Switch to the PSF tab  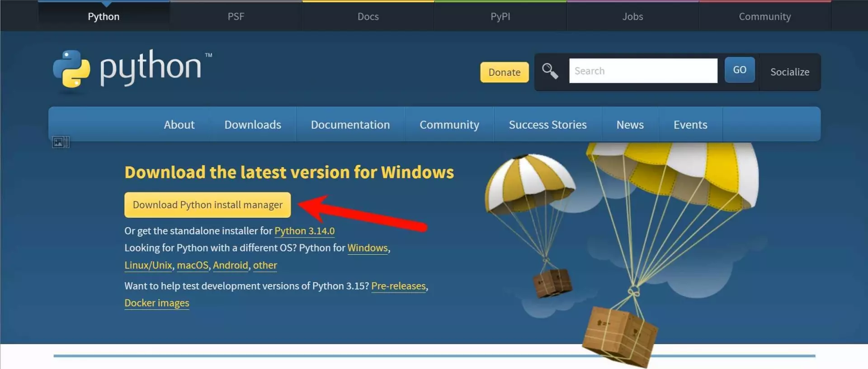pos(236,16)
